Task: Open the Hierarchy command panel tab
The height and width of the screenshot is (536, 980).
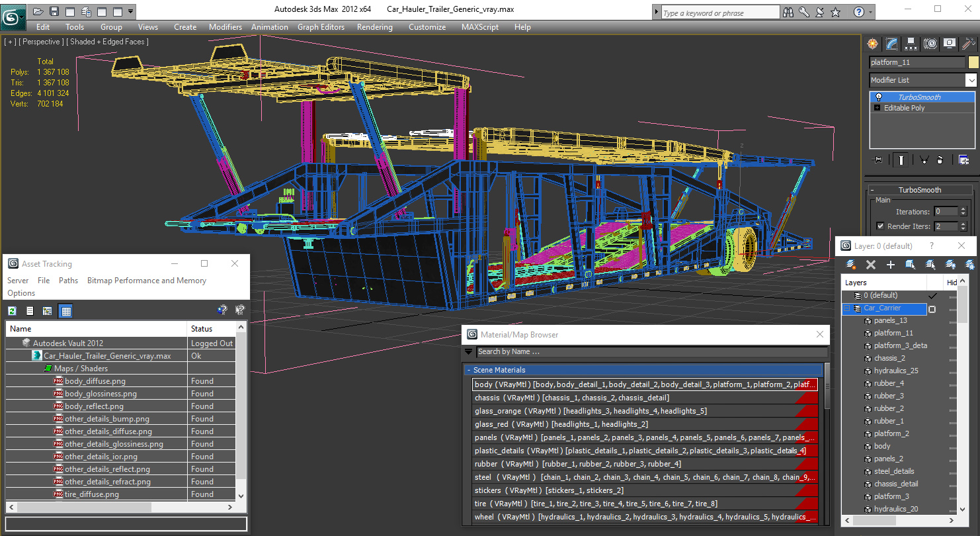Action: tap(911, 44)
